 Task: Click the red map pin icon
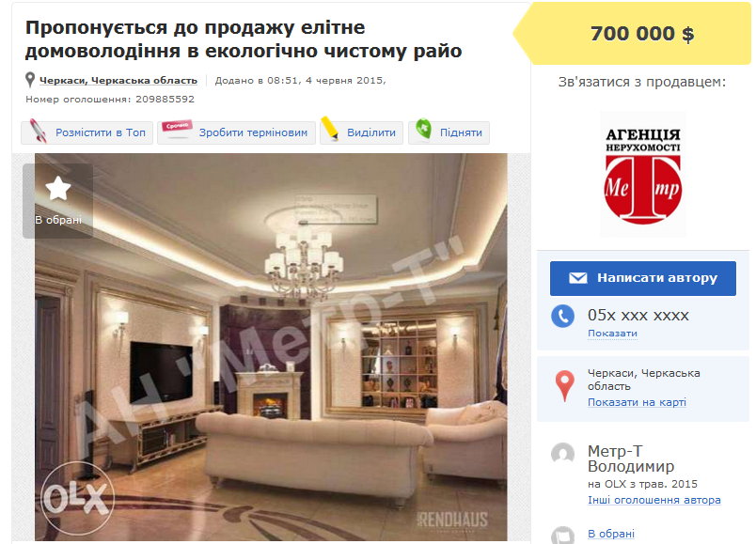564,386
